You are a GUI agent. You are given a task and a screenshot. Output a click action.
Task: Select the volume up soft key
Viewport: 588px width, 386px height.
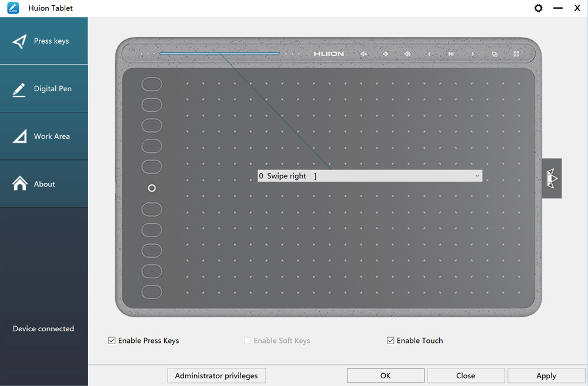[407, 54]
